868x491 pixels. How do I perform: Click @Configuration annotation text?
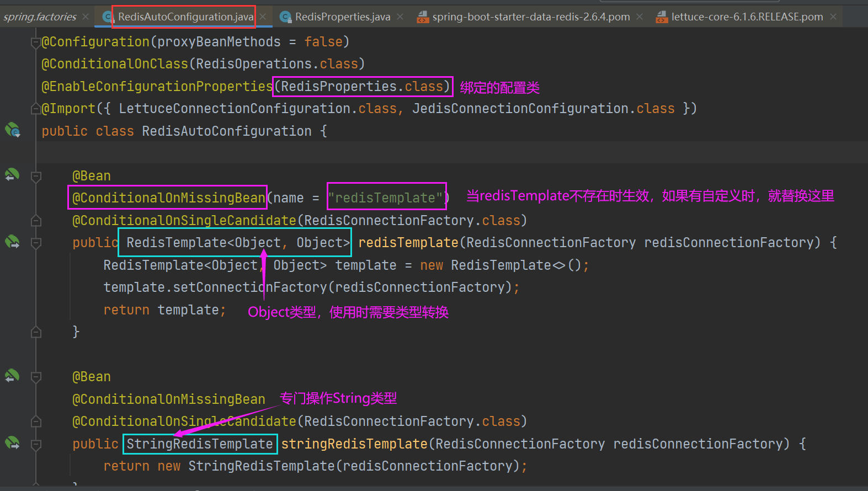pos(95,42)
